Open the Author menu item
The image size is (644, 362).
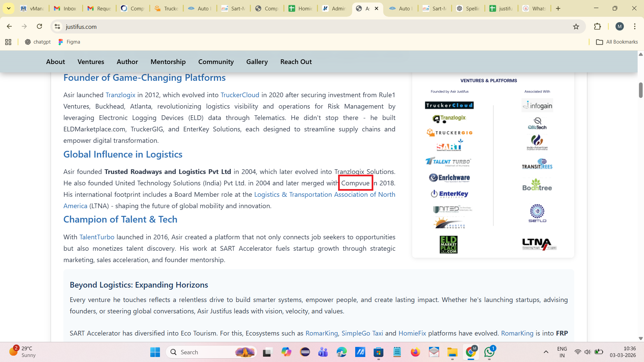pyautogui.click(x=127, y=62)
